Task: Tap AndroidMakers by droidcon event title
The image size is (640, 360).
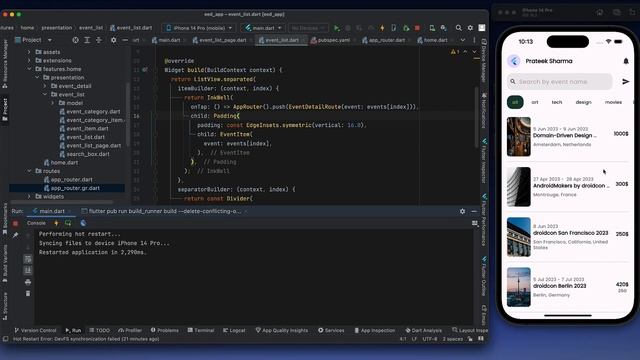Action: 571,186
